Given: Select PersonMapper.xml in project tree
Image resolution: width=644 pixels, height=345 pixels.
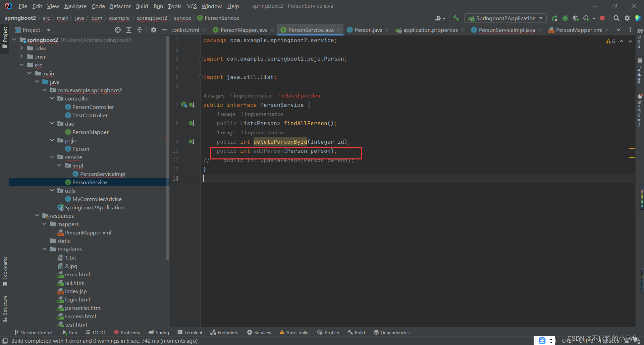Looking at the screenshot, I should [88, 232].
